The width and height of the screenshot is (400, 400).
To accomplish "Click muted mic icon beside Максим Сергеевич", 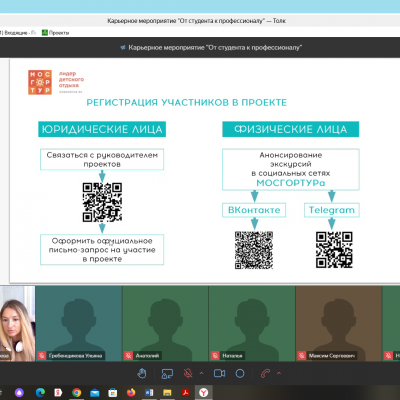I will (x=301, y=356).
